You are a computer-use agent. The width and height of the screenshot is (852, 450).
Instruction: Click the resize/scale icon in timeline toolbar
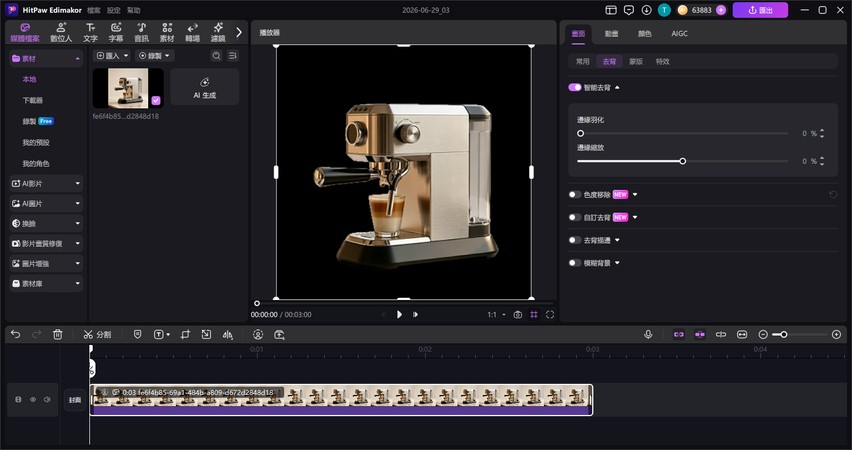pyautogui.click(x=206, y=335)
